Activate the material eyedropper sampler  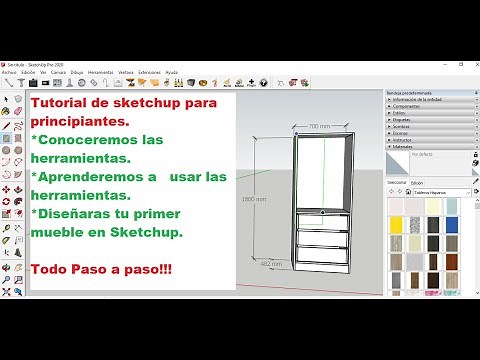coord(476,181)
